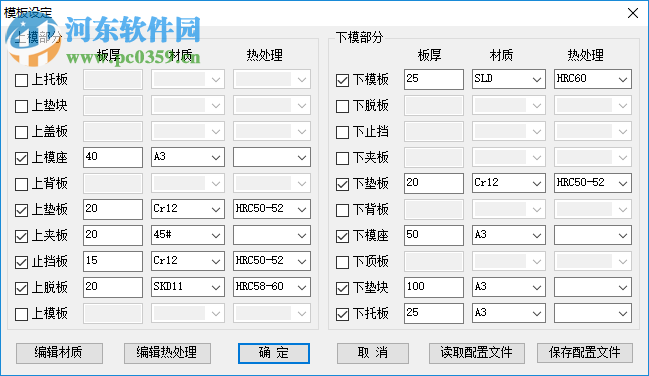The height and width of the screenshot is (376, 649).
Task: Close the 模板设定 dialog window
Action: [x=632, y=13]
